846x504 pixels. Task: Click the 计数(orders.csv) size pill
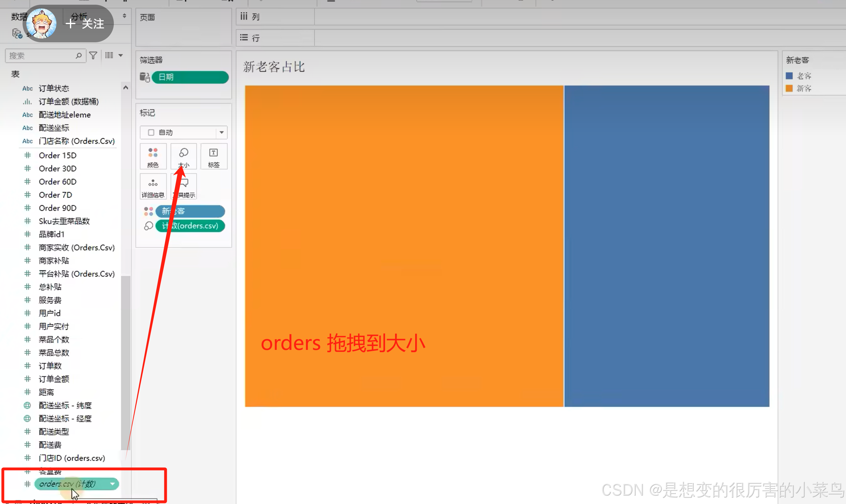(190, 226)
